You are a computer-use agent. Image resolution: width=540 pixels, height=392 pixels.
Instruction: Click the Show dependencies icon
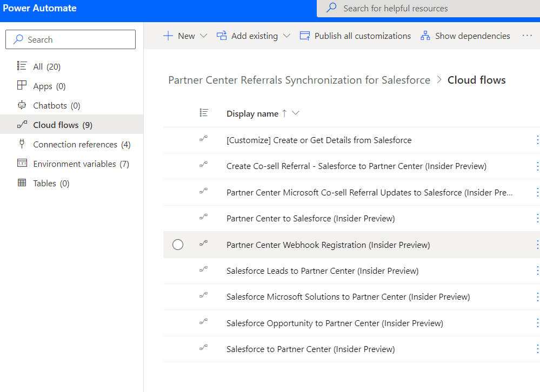pos(425,36)
